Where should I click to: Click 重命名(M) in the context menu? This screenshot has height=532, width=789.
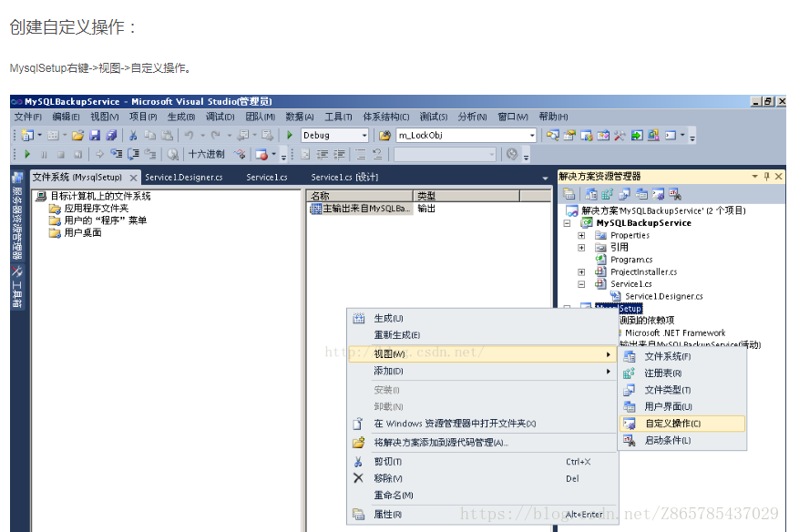tap(483, 496)
